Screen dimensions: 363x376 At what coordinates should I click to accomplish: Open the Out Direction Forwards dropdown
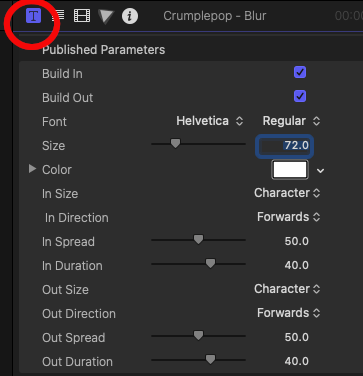tap(289, 313)
